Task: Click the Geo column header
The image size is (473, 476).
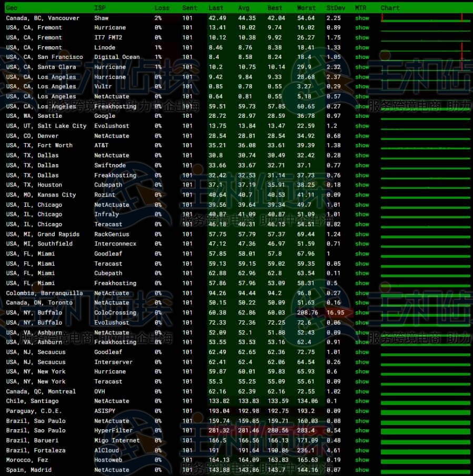Action: (12, 8)
